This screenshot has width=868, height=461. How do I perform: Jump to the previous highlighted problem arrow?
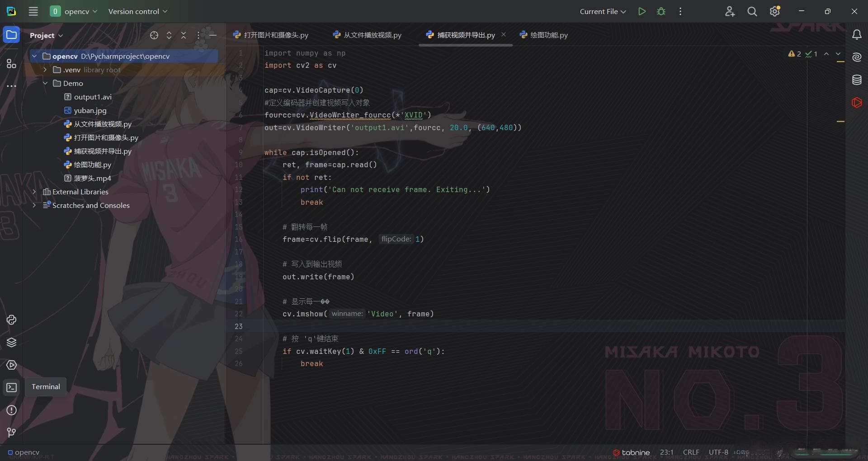tap(826, 54)
